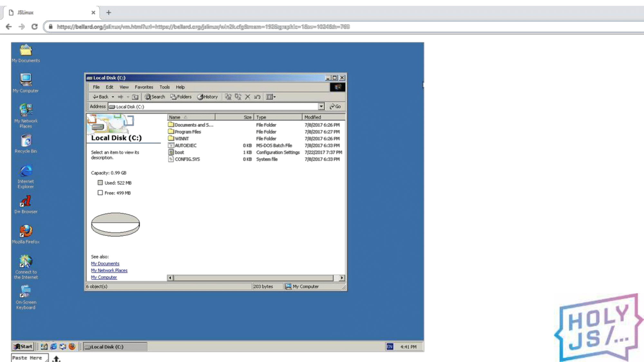
Task: Expand the Address bar dropdown
Action: (321, 107)
